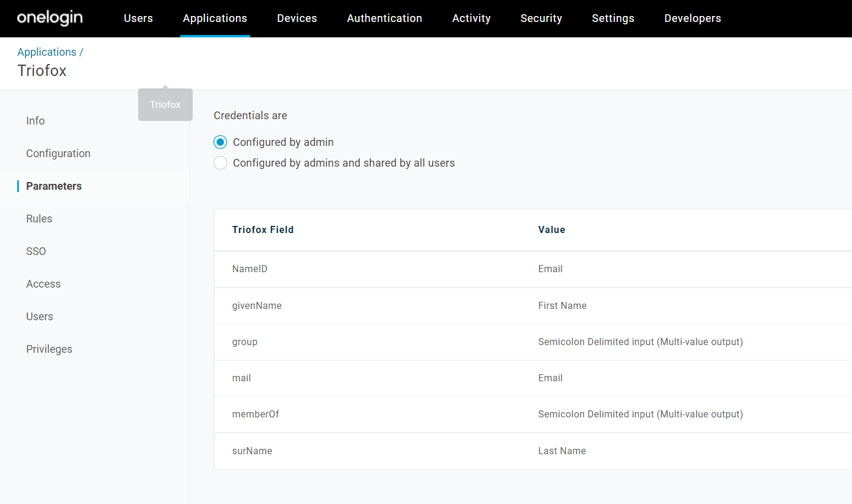Screen dimensions: 852x504
Task: Select the SSO sidebar tab
Action: click(36, 251)
